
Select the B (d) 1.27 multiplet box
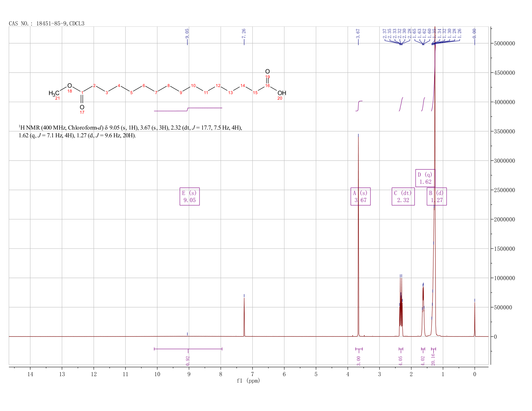click(437, 196)
